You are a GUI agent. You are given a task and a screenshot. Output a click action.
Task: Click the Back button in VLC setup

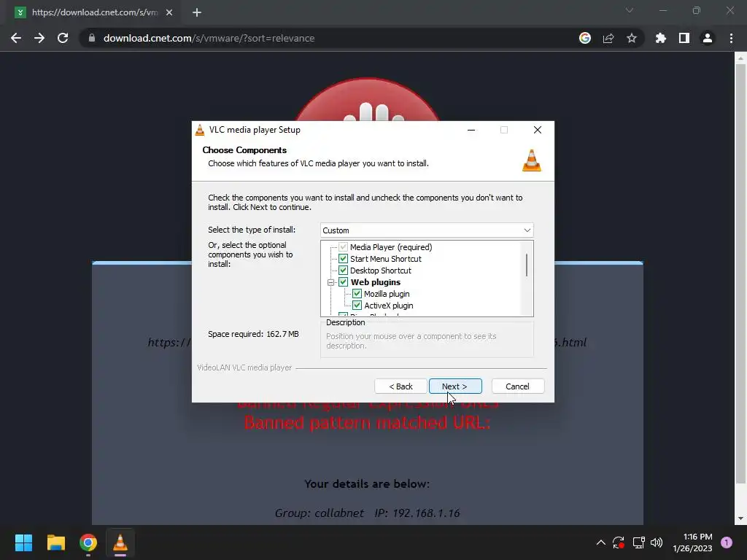pos(400,386)
